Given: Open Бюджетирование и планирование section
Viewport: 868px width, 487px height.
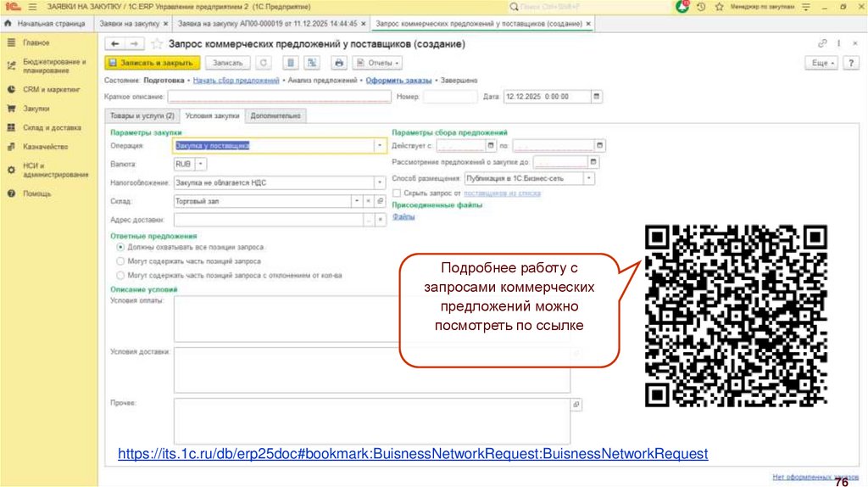Looking at the screenshot, I should 54,66.
